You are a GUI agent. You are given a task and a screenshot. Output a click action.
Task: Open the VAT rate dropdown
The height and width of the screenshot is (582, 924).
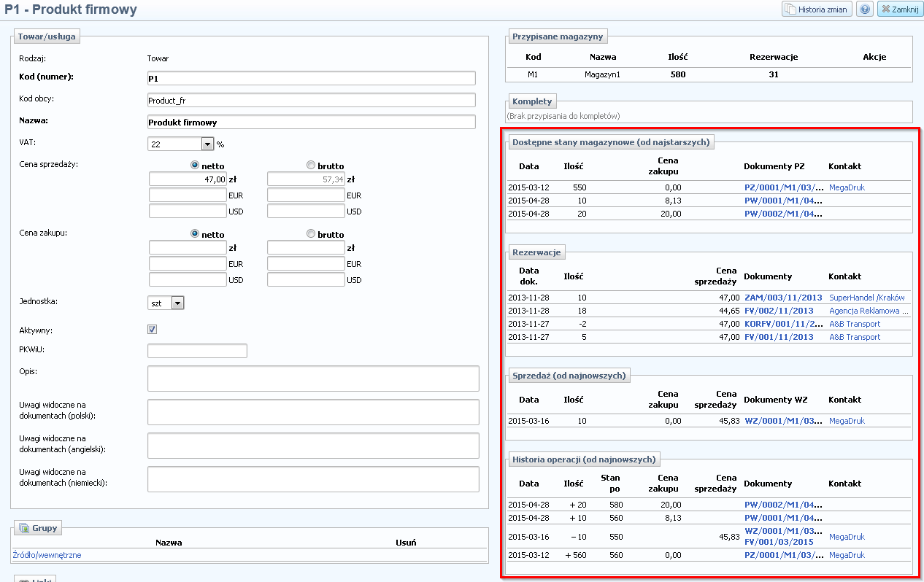(207, 144)
